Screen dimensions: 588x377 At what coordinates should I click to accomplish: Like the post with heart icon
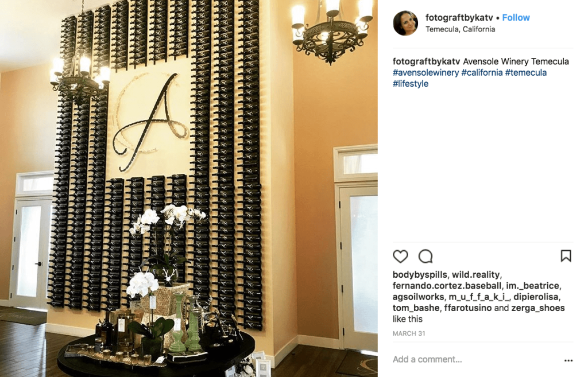(x=400, y=256)
